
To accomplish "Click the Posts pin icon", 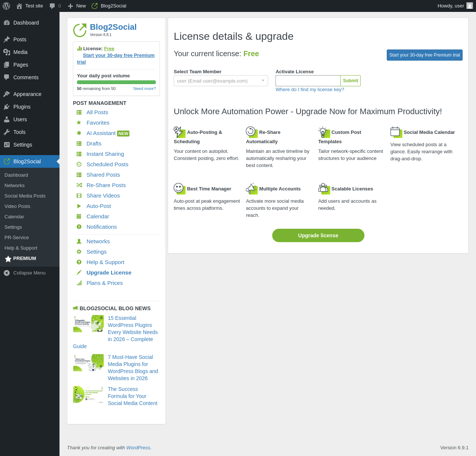I will point(7,39).
